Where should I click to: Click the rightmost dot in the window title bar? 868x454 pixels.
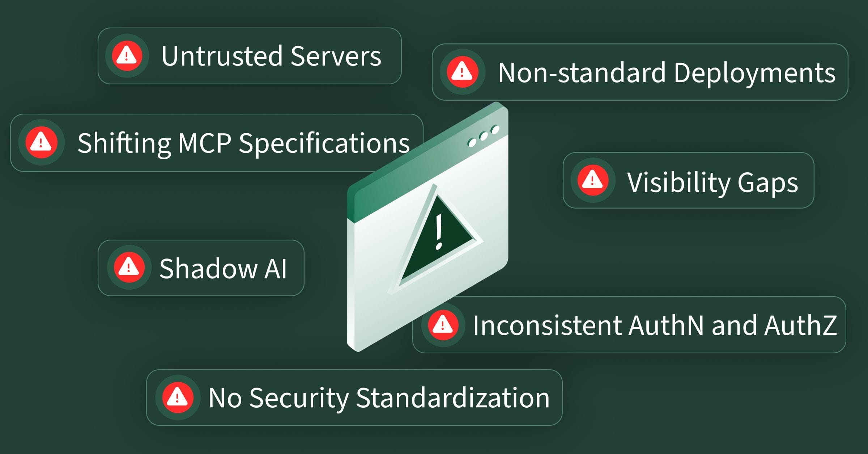coord(495,130)
